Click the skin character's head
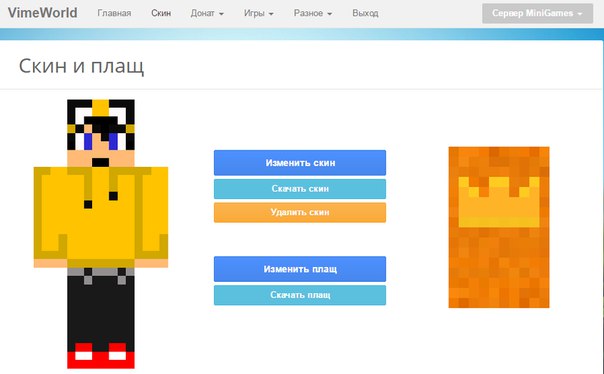 click(x=101, y=133)
